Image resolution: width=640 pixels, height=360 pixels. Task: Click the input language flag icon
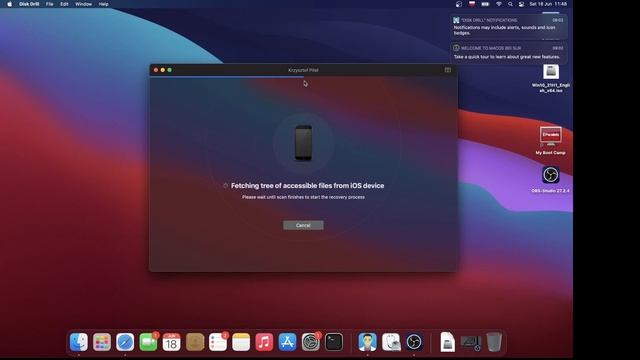click(472, 4)
